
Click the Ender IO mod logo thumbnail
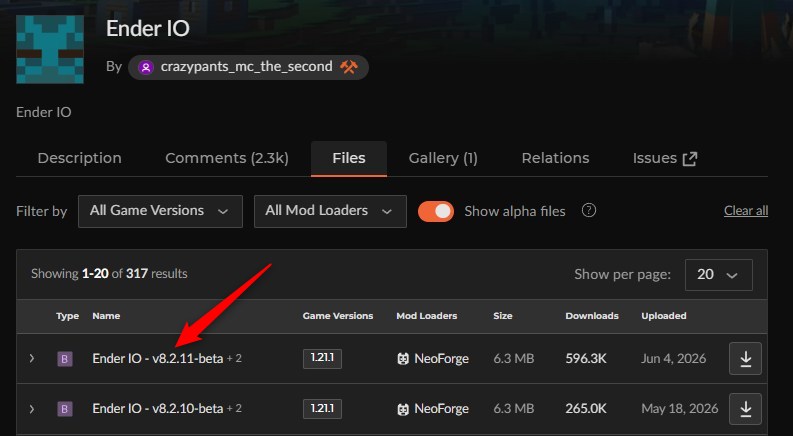point(50,49)
